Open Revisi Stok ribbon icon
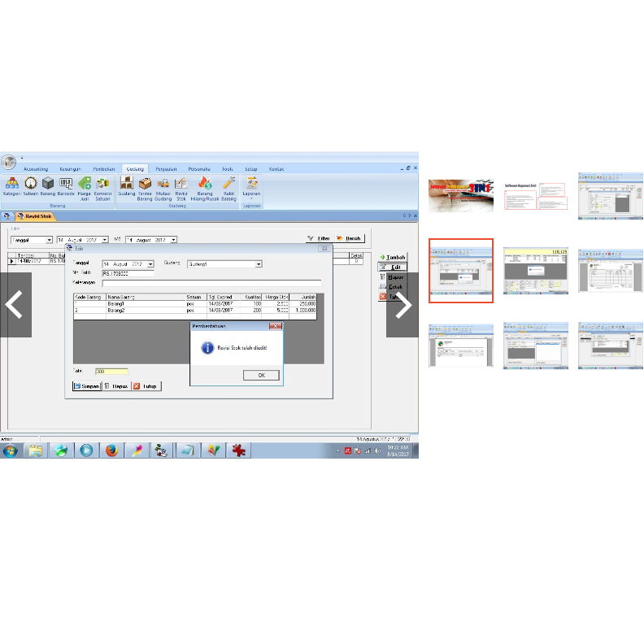Image resolution: width=644 pixels, height=644 pixels. click(x=181, y=189)
